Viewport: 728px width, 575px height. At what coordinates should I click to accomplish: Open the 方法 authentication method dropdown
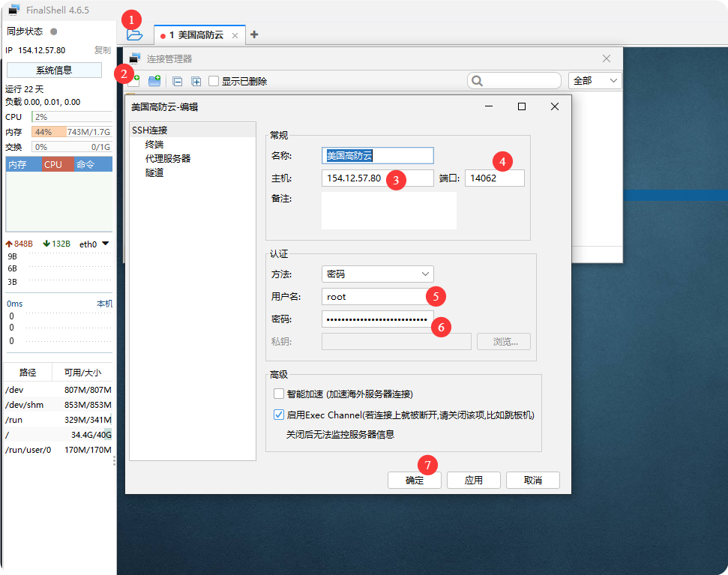377,274
